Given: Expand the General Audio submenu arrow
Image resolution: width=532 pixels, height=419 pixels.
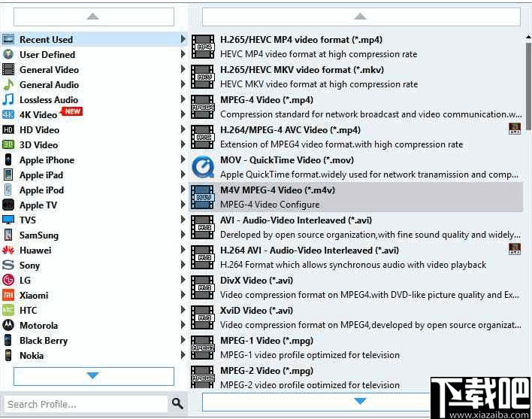Looking at the screenshot, I should pos(183,84).
